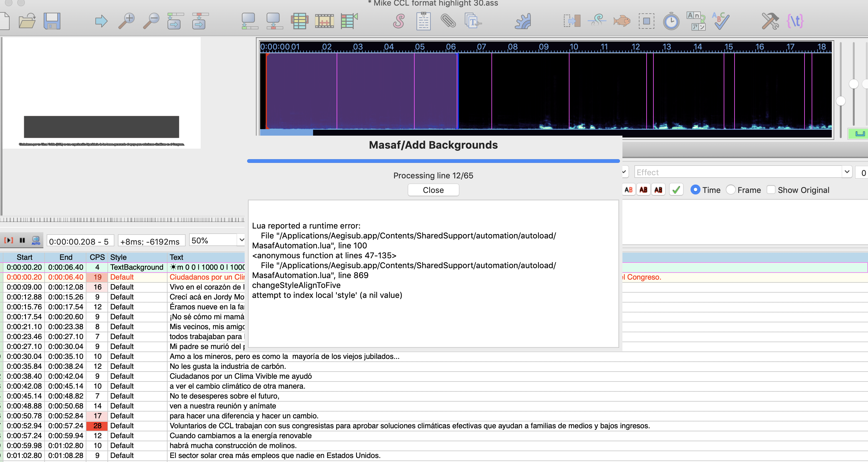This screenshot has height=462, width=868.
Task: Save subtitles with the floppy disk icon
Action: click(52, 21)
